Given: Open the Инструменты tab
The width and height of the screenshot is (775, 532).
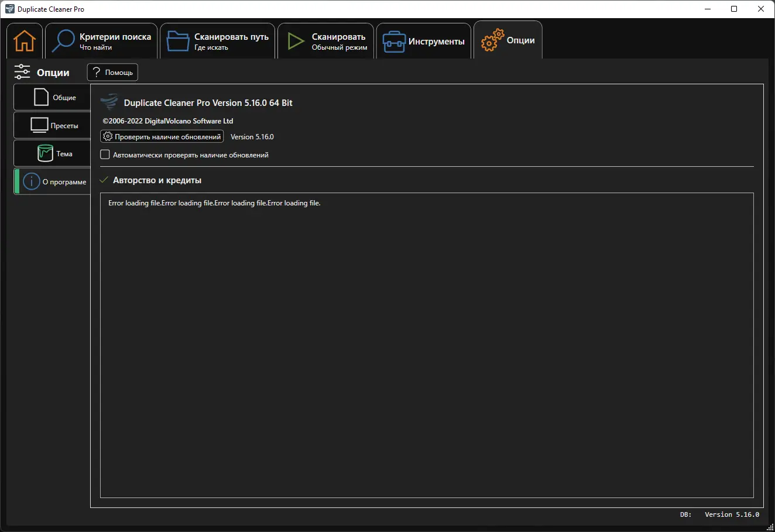Looking at the screenshot, I should pyautogui.click(x=424, y=41).
